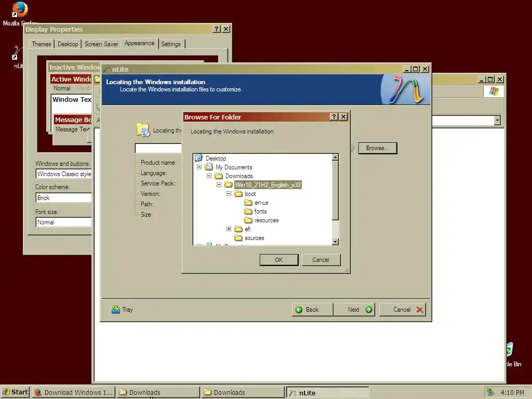This screenshot has height=399, width=532.
Task: Click the Display Properties help question button
Action: 217,29
